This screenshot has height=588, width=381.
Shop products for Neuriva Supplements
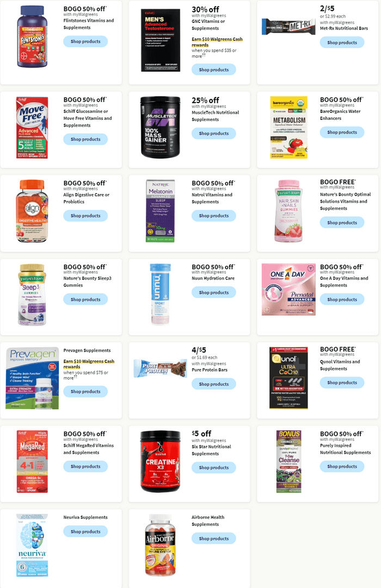tap(85, 531)
